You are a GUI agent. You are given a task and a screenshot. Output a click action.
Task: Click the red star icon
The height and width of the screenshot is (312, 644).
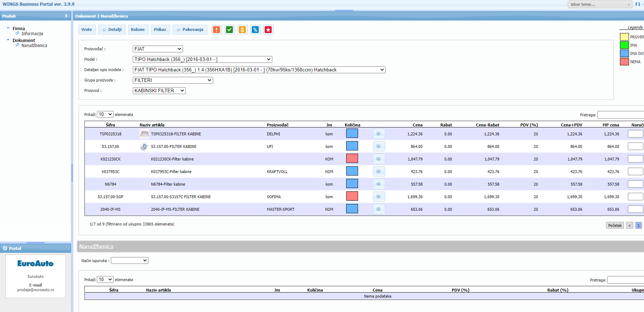point(268,30)
